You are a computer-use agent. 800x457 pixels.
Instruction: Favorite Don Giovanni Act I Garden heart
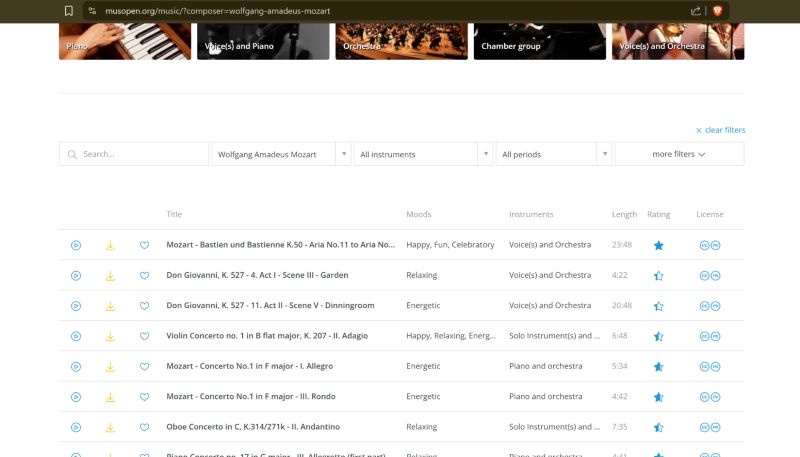tap(144, 276)
